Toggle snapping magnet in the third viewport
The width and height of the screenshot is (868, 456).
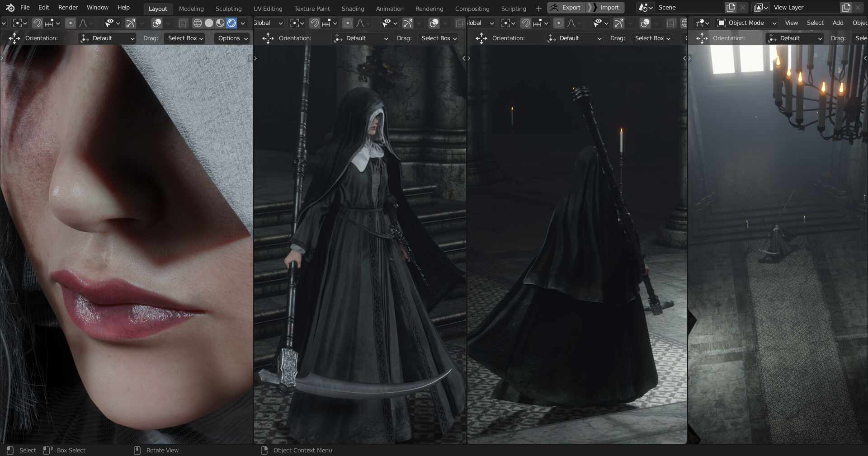pos(526,23)
